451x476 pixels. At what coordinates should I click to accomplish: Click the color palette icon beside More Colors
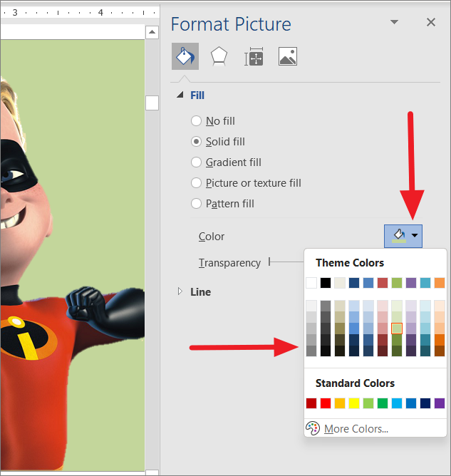[x=313, y=428]
